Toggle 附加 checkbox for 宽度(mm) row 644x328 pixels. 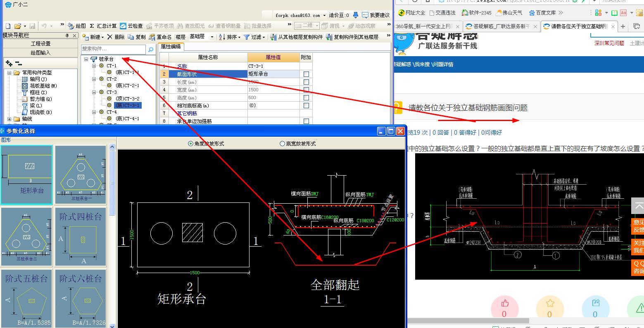(x=306, y=90)
